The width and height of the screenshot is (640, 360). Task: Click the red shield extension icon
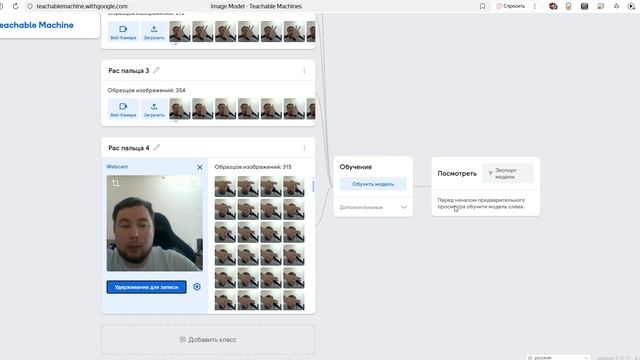[x=553, y=6]
